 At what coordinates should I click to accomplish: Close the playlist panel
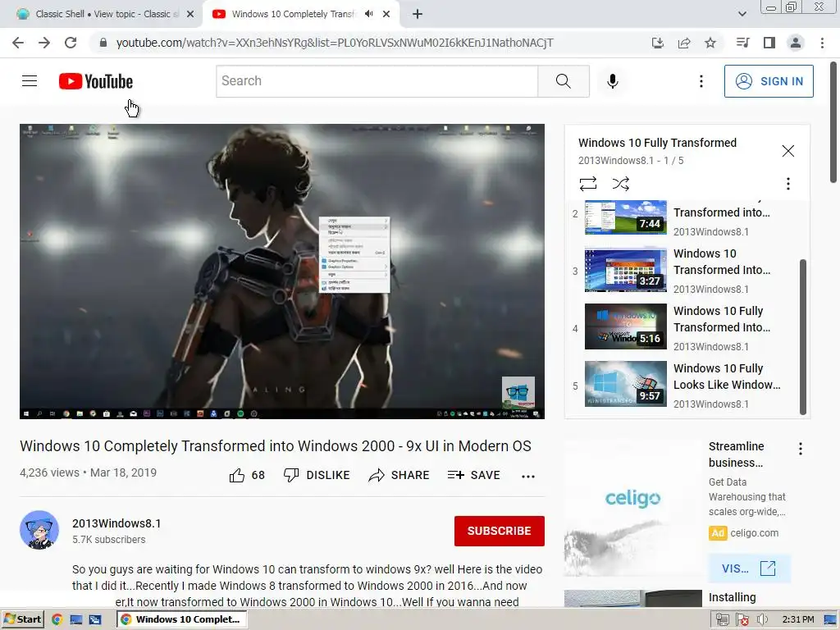click(x=787, y=151)
